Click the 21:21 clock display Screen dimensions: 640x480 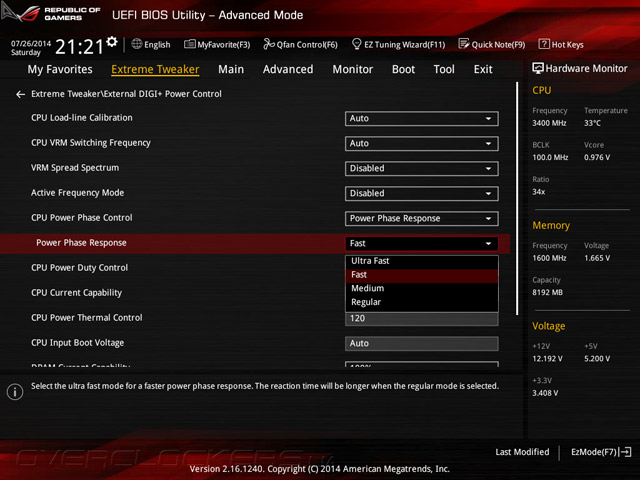click(79, 47)
